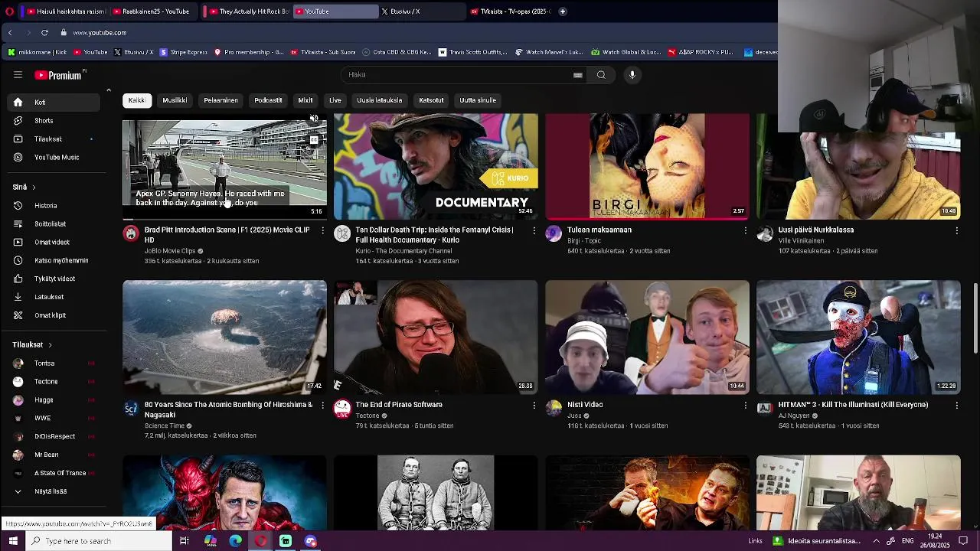Viewport: 980px width, 551px height.
Task: Play Uusi päivä Nurkkalassa thumbnail
Action: pyautogui.click(x=858, y=167)
